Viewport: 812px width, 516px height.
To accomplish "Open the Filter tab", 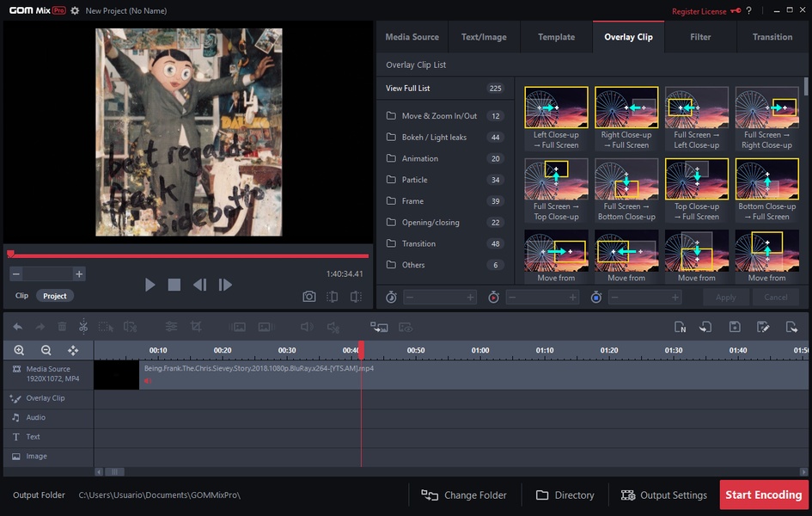I will point(700,37).
